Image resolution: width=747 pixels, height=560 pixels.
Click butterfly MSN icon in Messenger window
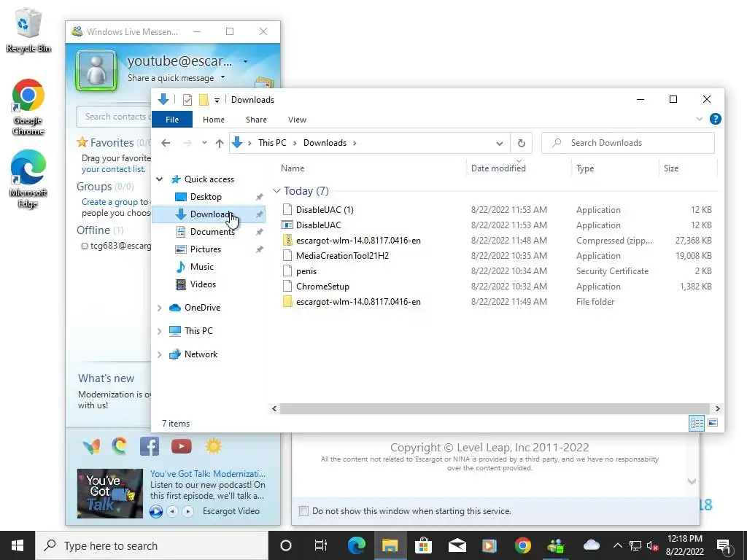(x=91, y=446)
